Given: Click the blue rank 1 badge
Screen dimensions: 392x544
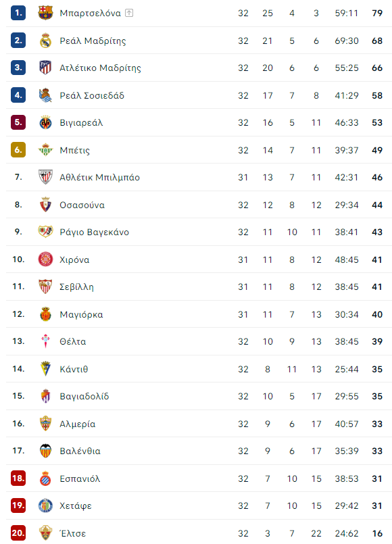Looking at the screenshot, I should (x=18, y=13).
